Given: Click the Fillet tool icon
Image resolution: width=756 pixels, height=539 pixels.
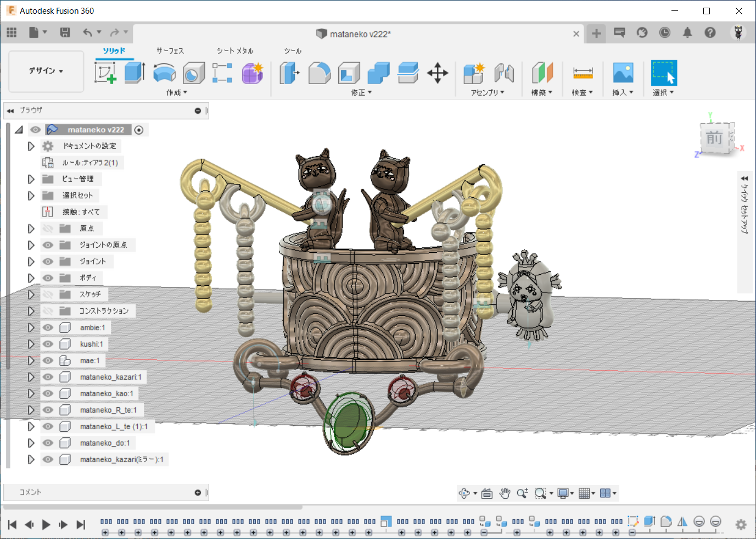Looking at the screenshot, I should tap(319, 73).
